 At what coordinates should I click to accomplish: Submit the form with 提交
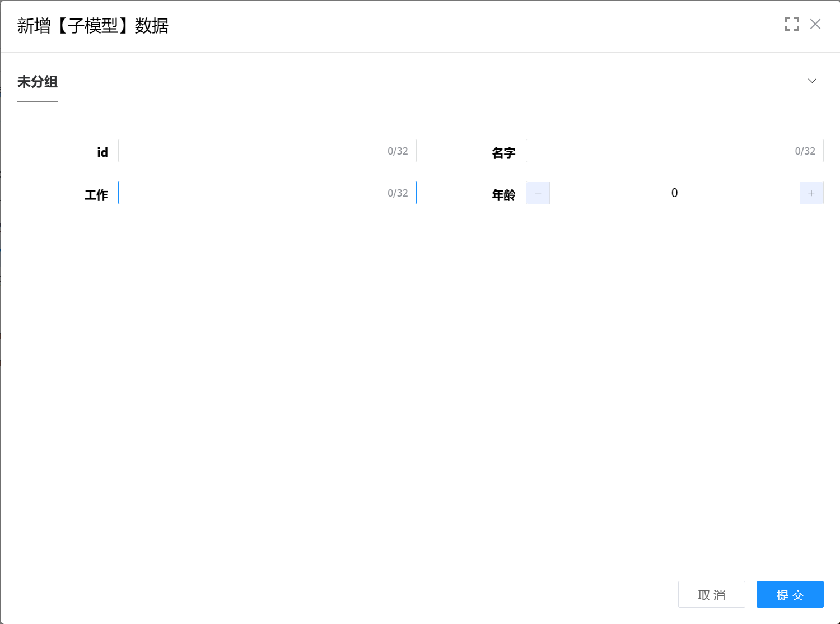pos(790,594)
